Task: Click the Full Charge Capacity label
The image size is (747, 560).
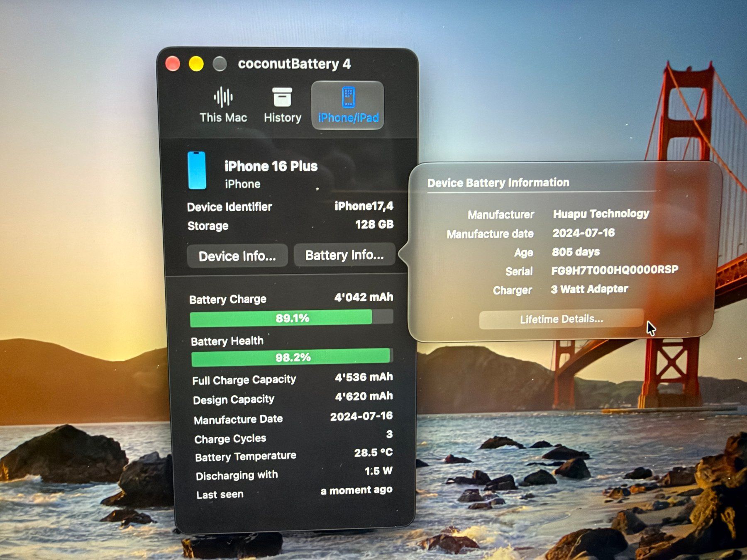Action: pos(244,380)
